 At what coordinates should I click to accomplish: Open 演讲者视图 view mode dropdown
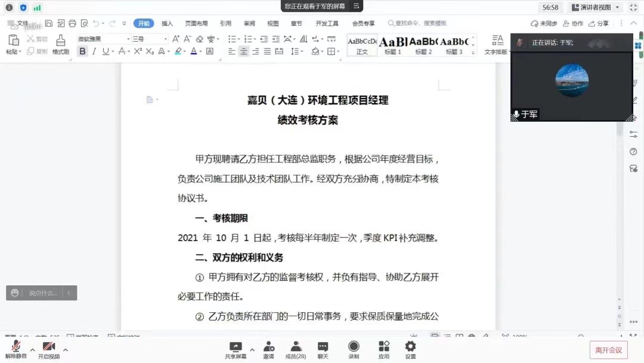click(x=595, y=7)
